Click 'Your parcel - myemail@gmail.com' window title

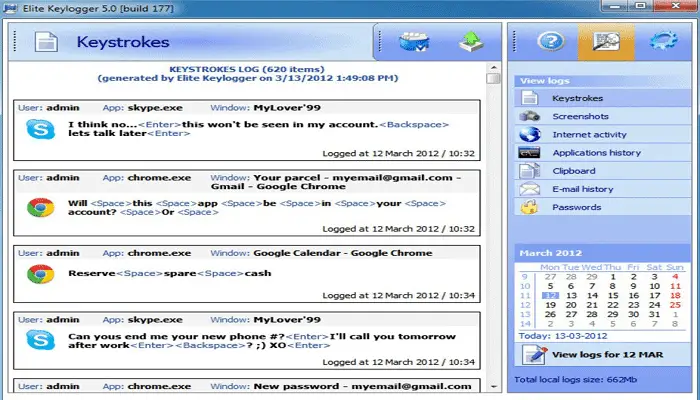coord(337,182)
